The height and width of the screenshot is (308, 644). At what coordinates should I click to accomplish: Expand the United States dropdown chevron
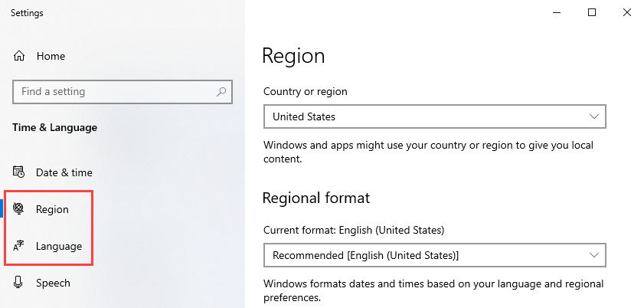[594, 117]
